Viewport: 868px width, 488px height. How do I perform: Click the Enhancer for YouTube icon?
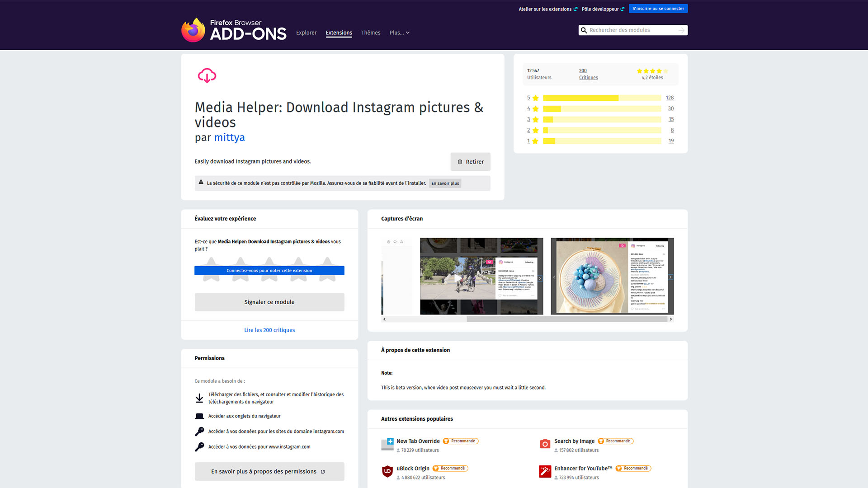545,472
